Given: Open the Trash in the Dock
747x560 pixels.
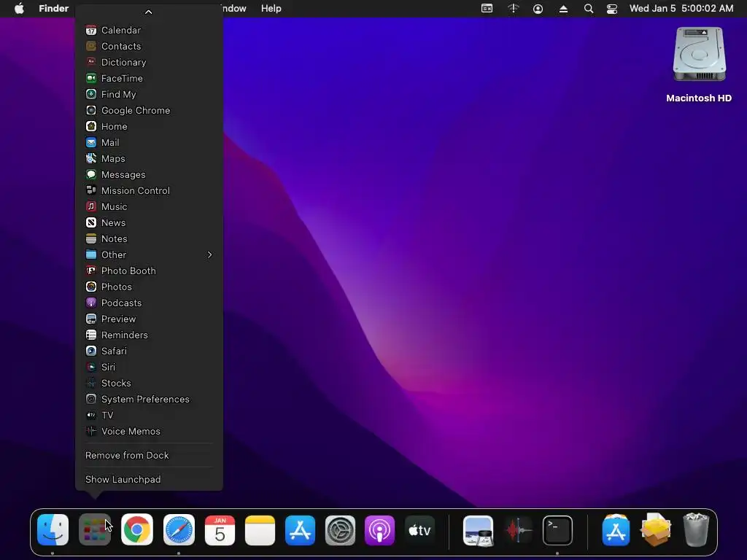Looking at the screenshot, I should coord(697,529).
